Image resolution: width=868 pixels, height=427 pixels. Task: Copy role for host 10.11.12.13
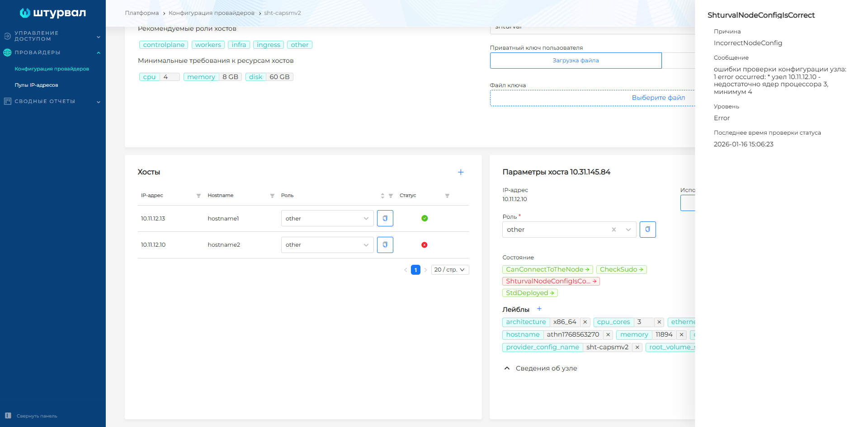[x=385, y=218]
